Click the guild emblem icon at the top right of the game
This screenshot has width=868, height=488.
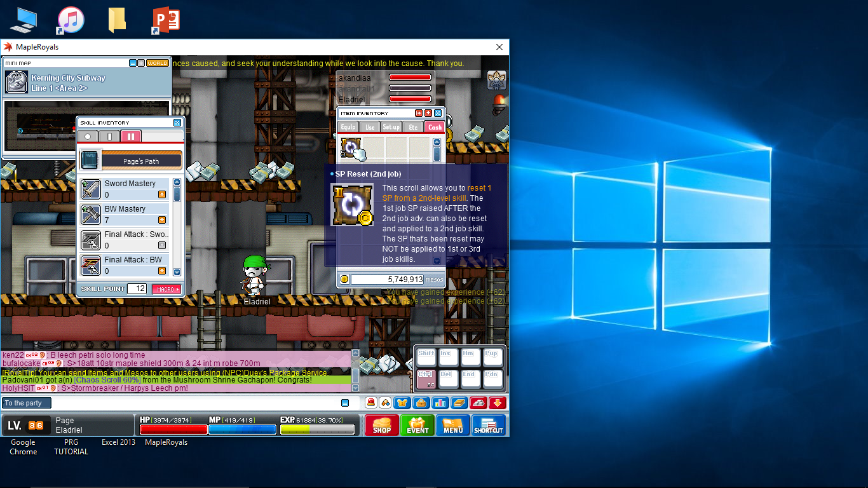496,80
